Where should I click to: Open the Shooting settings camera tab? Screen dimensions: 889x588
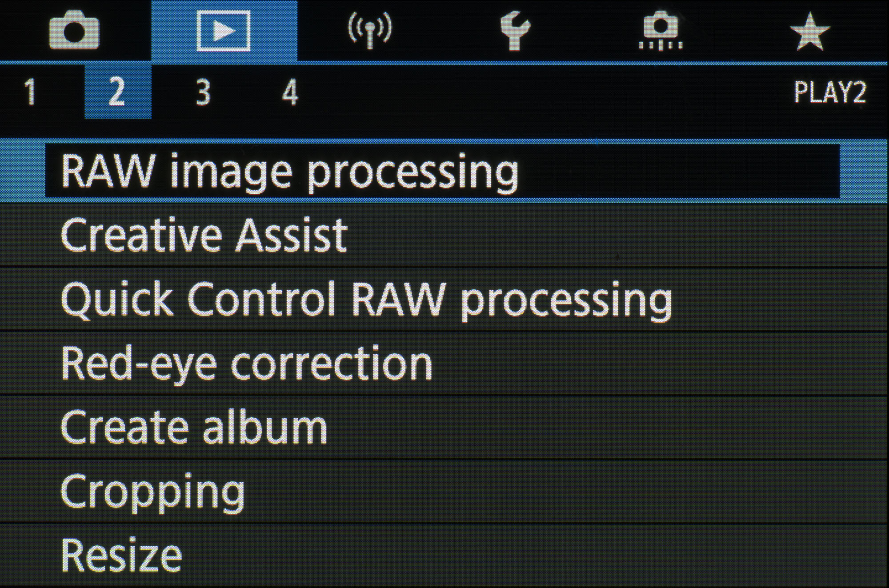[74, 31]
